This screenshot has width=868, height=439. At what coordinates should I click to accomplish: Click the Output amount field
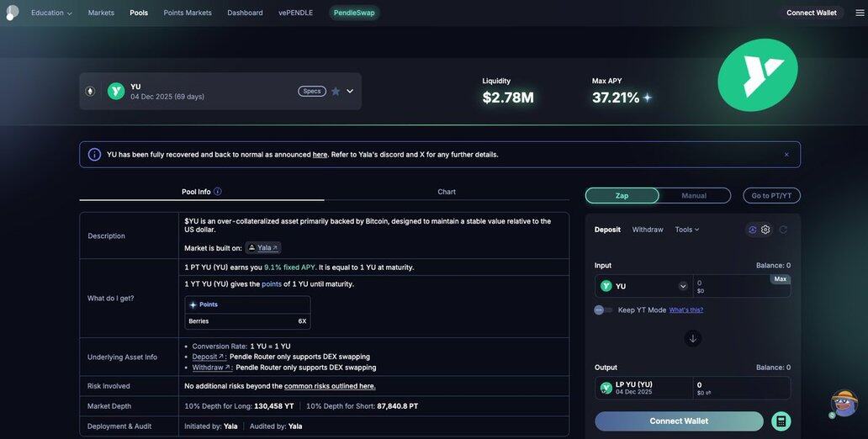[x=742, y=388]
